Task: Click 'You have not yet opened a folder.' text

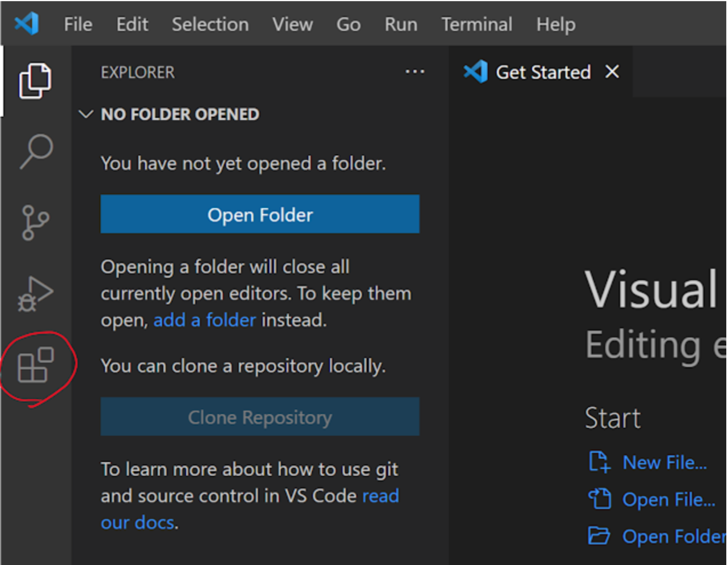Action: [243, 163]
